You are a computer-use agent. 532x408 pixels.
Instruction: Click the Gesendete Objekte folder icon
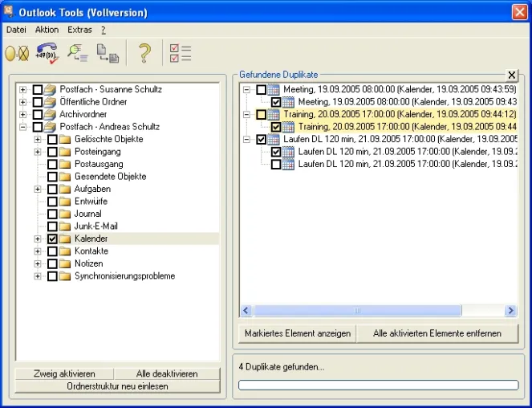[64, 177]
